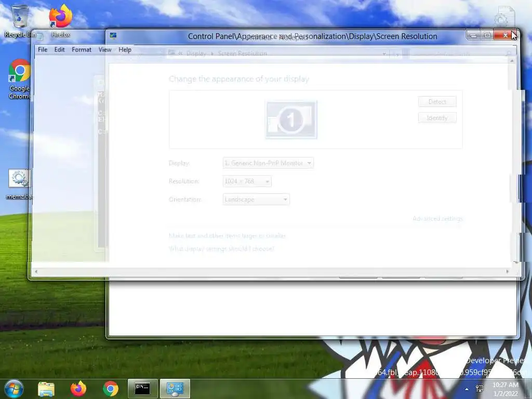Screen dimensions: 532x399
Task: Select the memz.bat file on desktop
Action: pos(19,184)
